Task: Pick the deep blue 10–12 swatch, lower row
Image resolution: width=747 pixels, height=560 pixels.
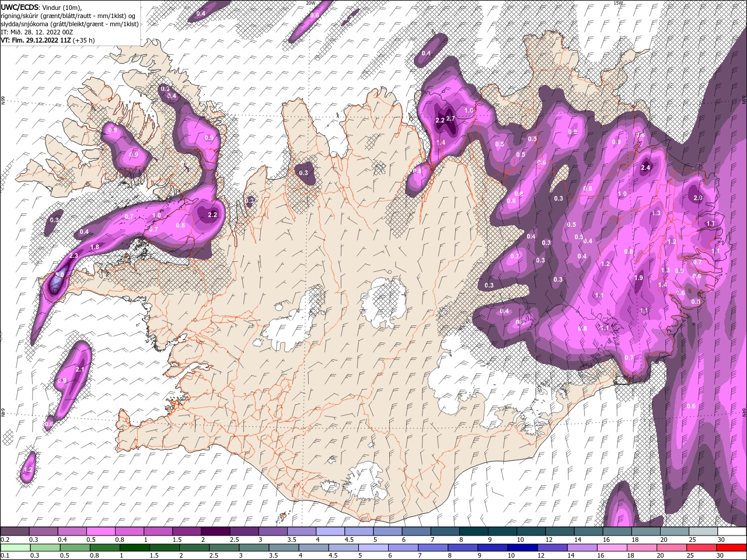Action: coord(522,548)
